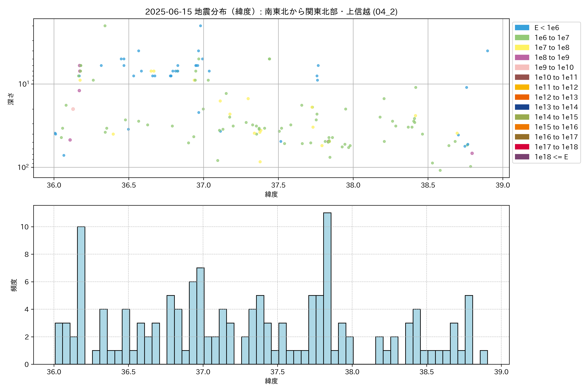This screenshot has width=588, height=392.
Task: Click the rightmost histogram bar near 38.9
Action: 483,357
